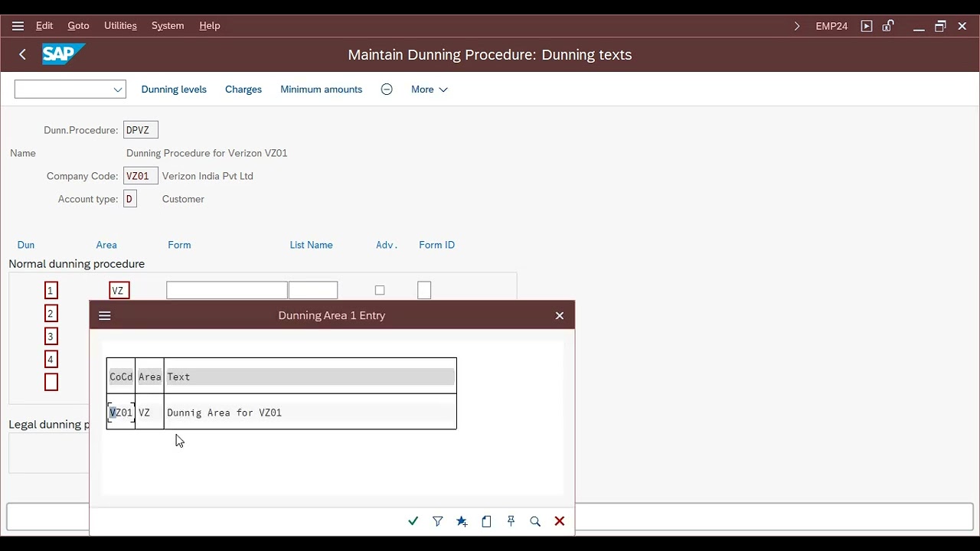Image resolution: width=980 pixels, height=551 pixels.
Task: Click the star favorites icon in dialog
Action: click(462, 521)
